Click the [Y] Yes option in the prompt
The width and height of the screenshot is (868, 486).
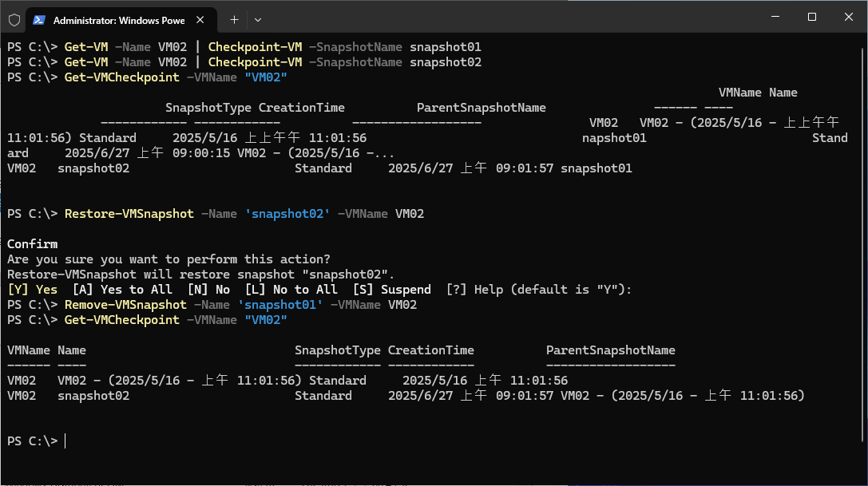point(32,290)
